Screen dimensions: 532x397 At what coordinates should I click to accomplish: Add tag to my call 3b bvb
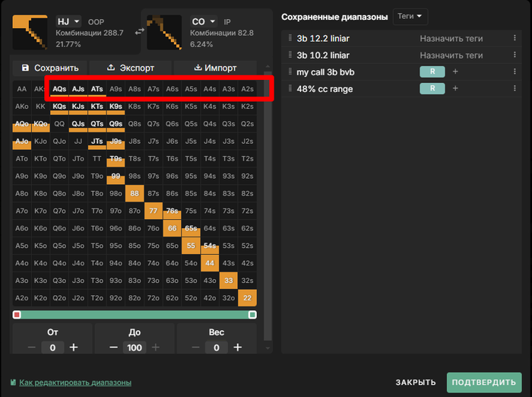(455, 71)
